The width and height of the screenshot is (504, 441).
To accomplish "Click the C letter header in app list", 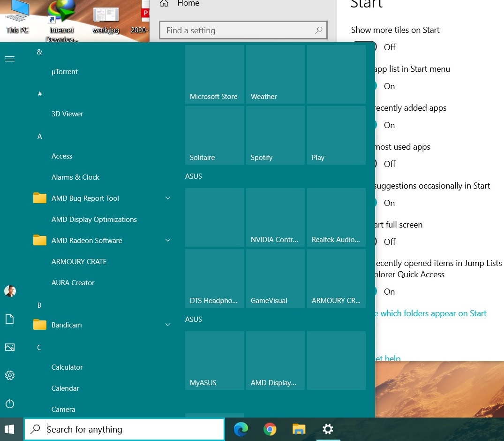I will pos(39,347).
